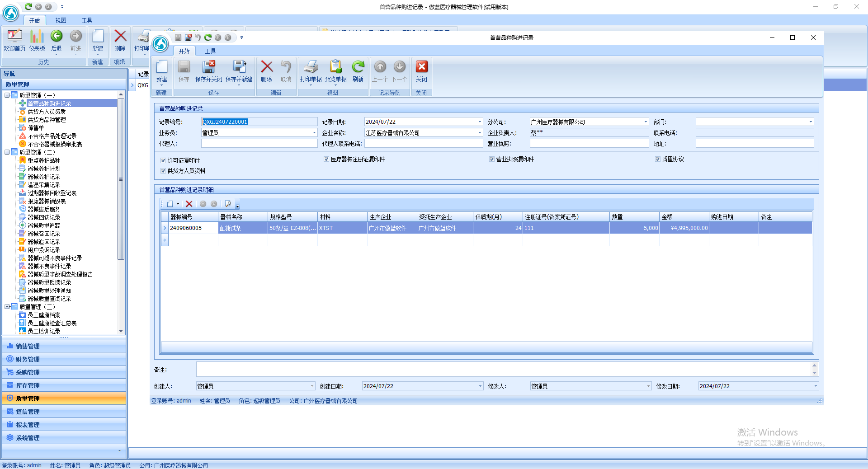Open the 视图 tab in main window

point(61,20)
